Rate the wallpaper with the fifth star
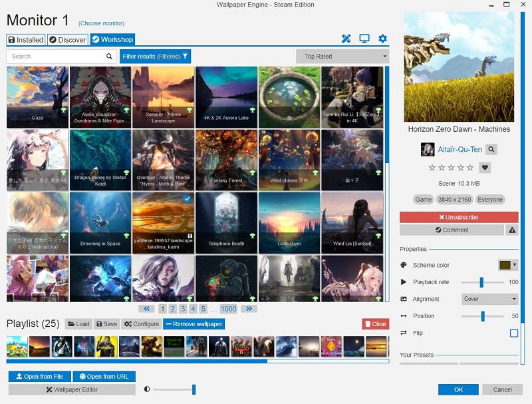532x404 pixels. click(471, 168)
